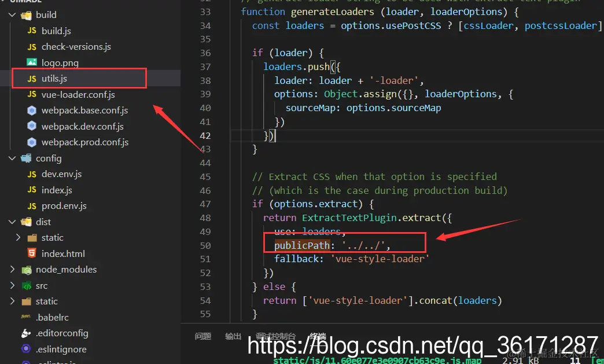Click the webpack icon of webpack.prod.conf.js
The image size is (604, 364).
(32, 142)
